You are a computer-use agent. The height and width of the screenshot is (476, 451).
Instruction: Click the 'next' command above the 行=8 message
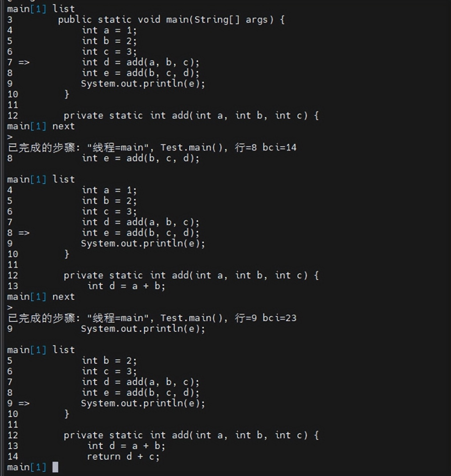(x=64, y=126)
